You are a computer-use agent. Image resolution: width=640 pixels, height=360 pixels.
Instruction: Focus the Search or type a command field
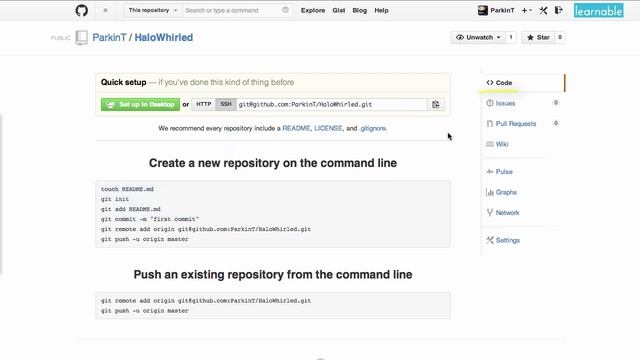(232, 10)
